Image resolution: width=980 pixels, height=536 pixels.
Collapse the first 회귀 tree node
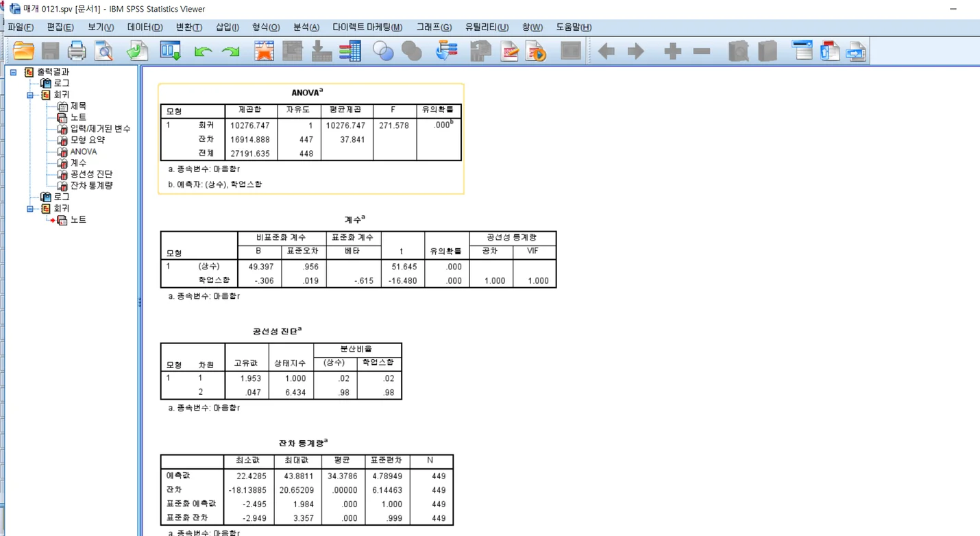(30, 95)
